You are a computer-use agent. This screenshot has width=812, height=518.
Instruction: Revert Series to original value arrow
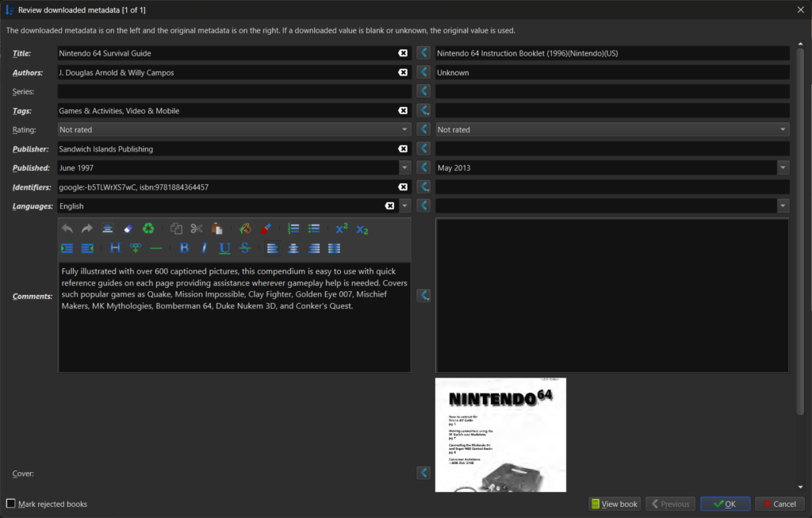pyautogui.click(x=423, y=91)
